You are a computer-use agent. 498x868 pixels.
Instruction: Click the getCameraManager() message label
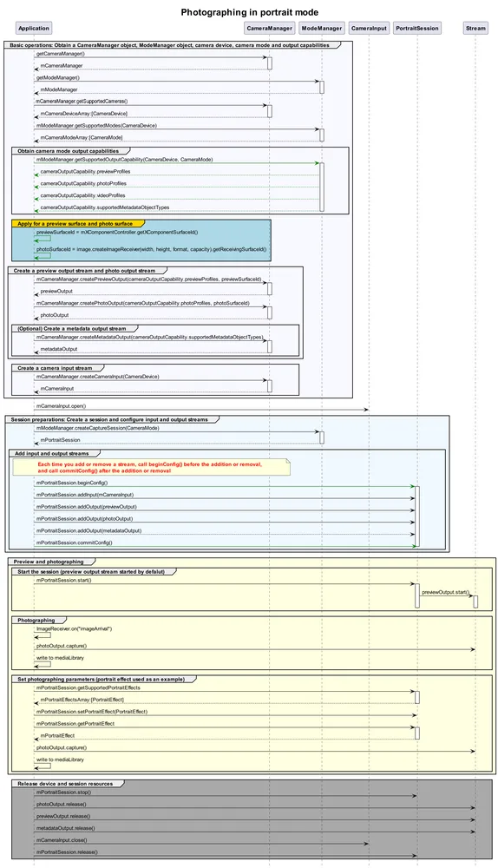click(61, 54)
